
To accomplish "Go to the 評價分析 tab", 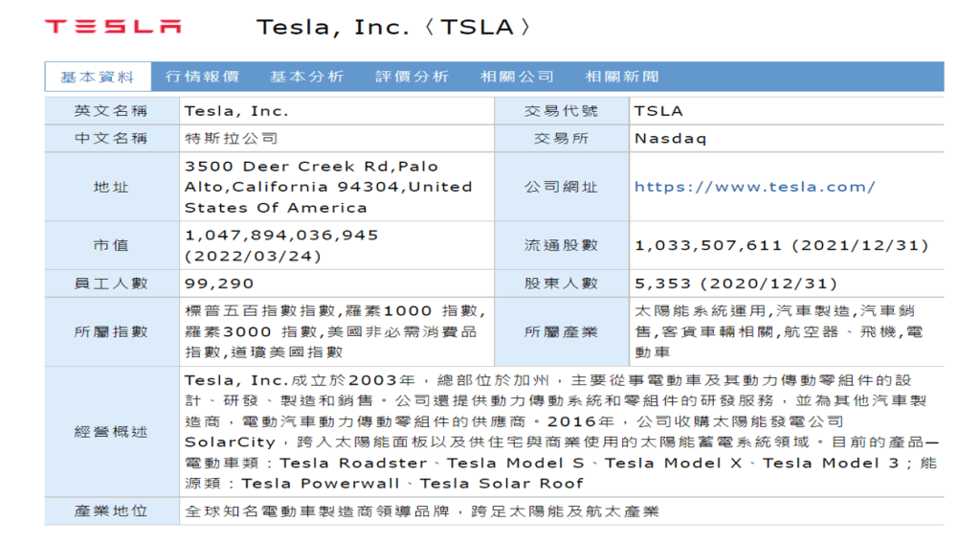I will 412,77.
